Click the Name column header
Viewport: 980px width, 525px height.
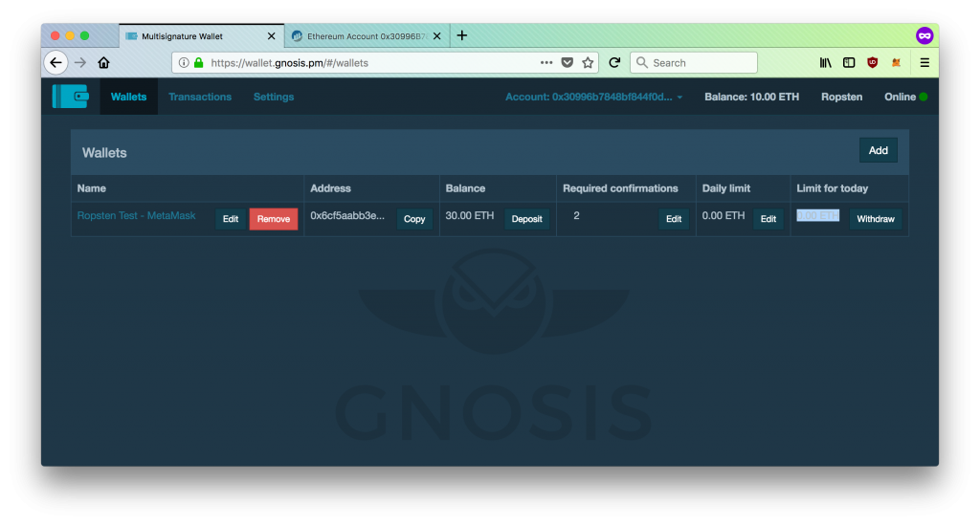coord(91,188)
